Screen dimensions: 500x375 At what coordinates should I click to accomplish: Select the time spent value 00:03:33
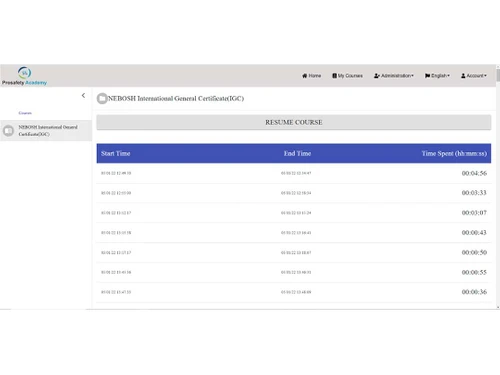474,193
